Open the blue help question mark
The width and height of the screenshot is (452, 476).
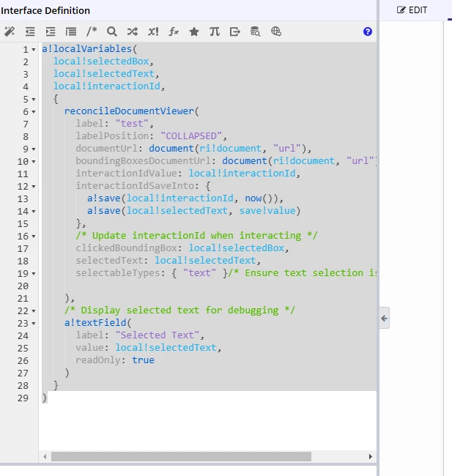pyautogui.click(x=368, y=31)
